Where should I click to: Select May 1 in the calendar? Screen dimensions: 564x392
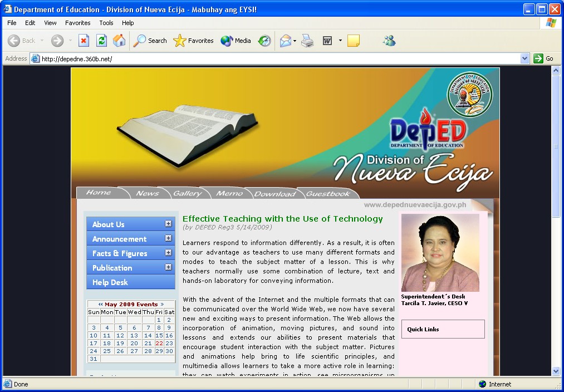159,320
